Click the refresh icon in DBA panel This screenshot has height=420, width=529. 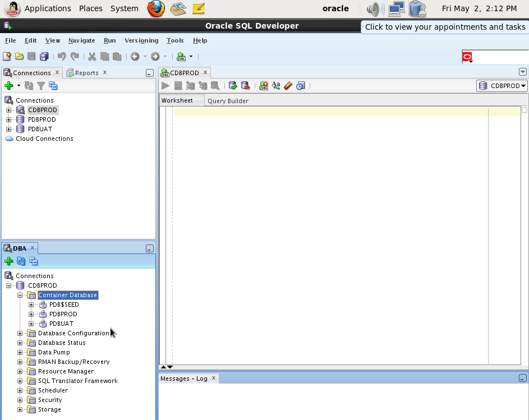point(21,261)
